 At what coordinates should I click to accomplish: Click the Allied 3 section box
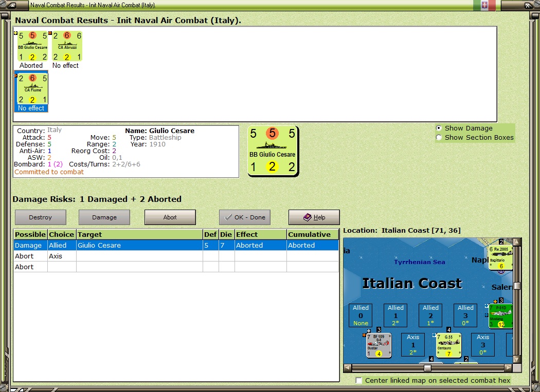click(x=465, y=315)
